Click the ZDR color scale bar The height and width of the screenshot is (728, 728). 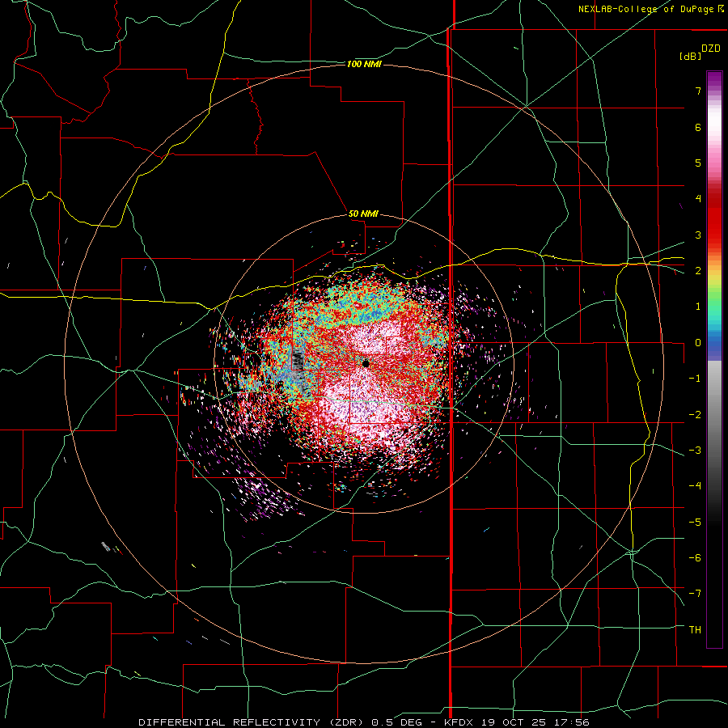point(714,359)
